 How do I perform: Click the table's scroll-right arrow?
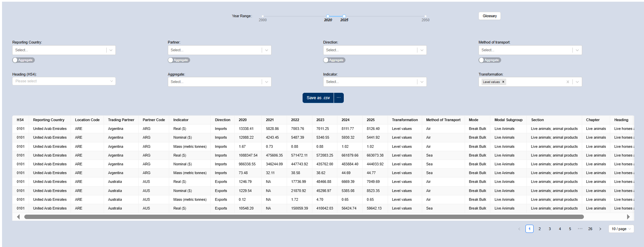628,217
